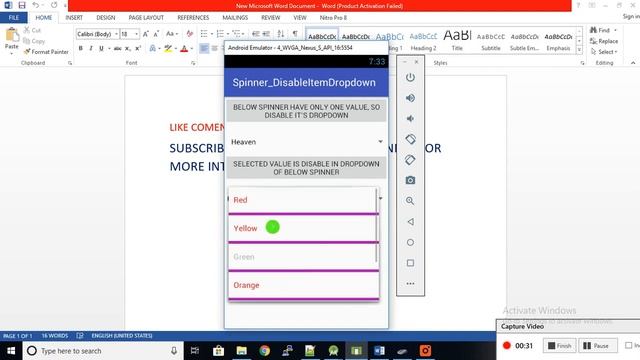
Task: Click the Numbering list icon
Action: pyautogui.click(x=220, y=34)
